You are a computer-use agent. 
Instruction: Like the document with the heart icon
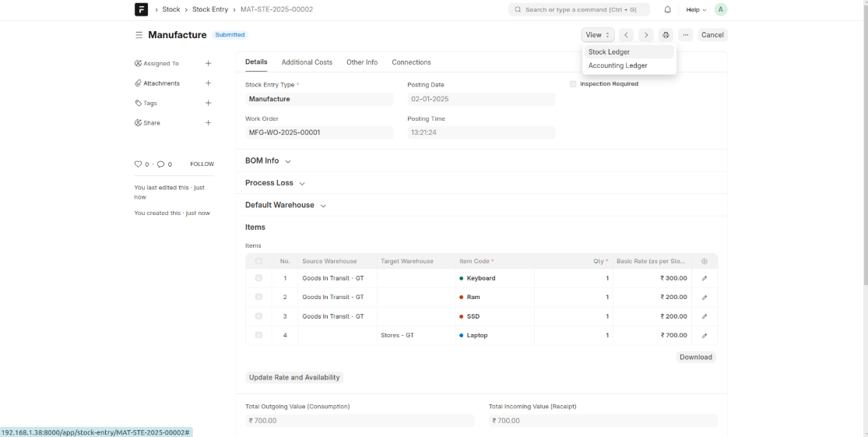pos(139,164)
